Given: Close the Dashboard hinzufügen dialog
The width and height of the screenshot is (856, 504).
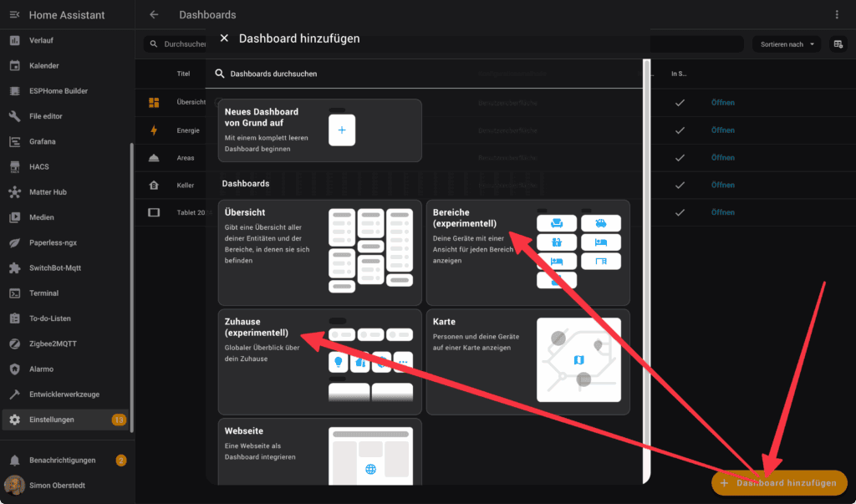Looking at the screenshot, I should (223, 38).
